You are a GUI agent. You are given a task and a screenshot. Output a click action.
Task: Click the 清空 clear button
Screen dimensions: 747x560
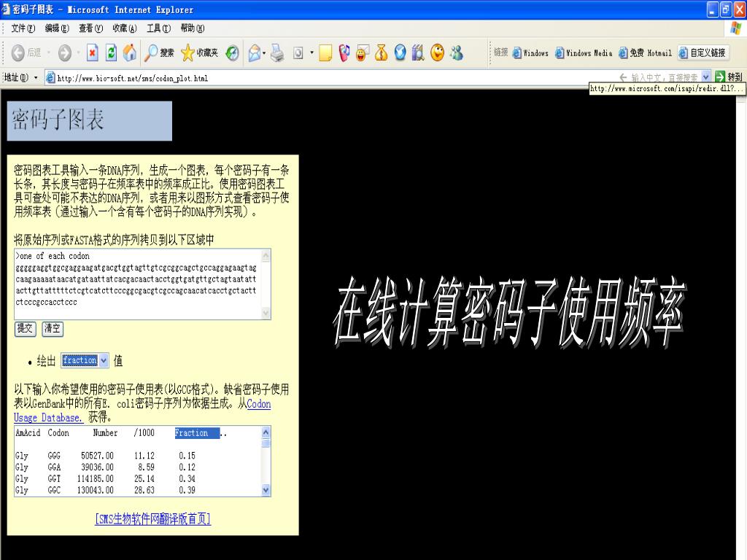(x=53, y=329)
